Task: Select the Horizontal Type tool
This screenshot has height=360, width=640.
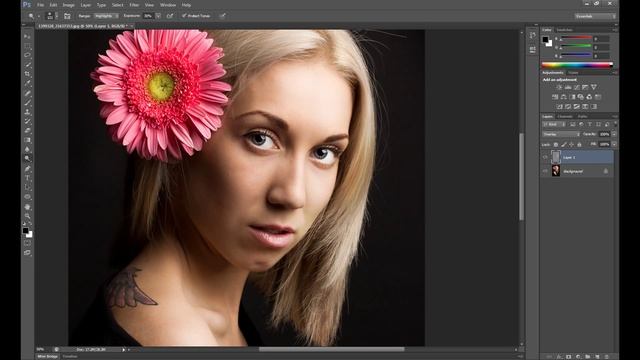Action: tap(27, 178)
